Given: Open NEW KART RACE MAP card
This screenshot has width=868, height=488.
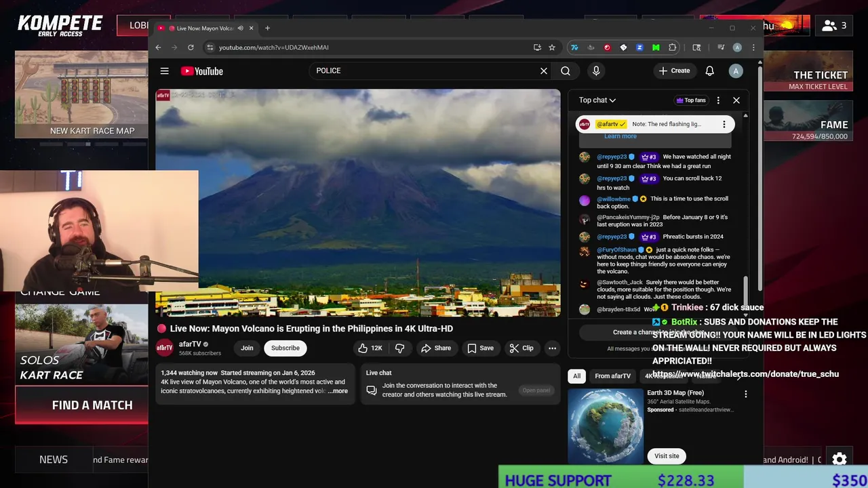Looking at the screenshot, I should [81, 95].
